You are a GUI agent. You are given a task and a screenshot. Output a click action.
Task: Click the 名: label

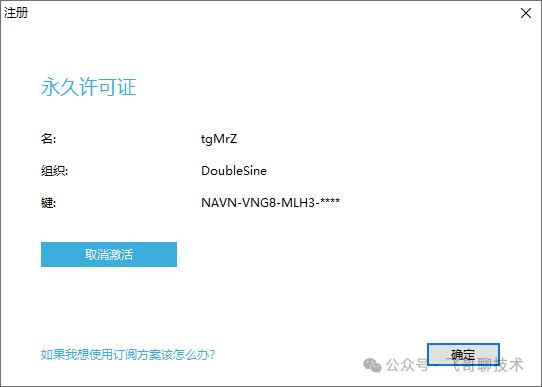(48, 139)
